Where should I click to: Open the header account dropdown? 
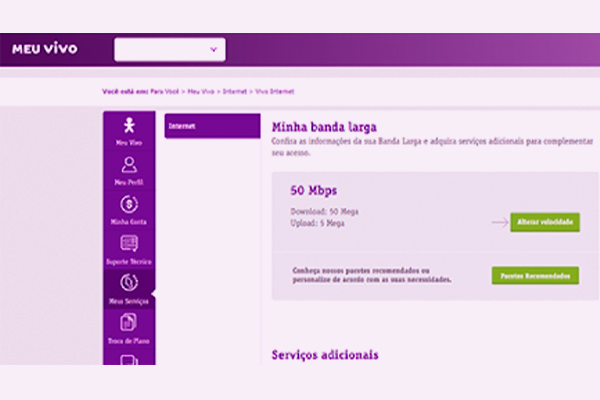[x=170, y=49]
